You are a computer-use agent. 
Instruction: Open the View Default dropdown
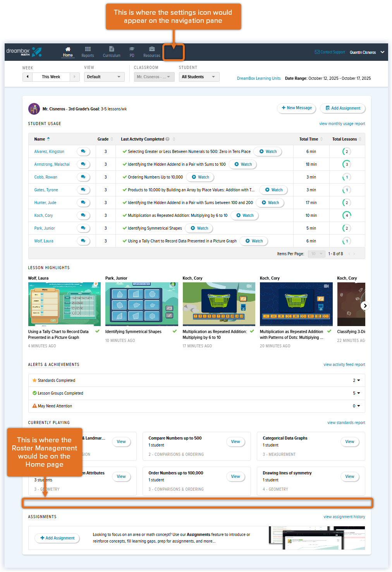[104, 77]
